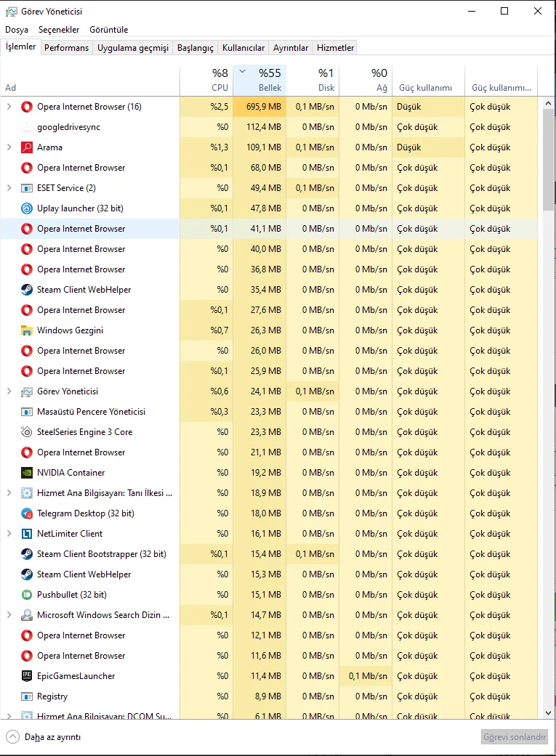The image size is (556, 756).
Task: Open the Ayrıntılar tab
Action: 291,48
